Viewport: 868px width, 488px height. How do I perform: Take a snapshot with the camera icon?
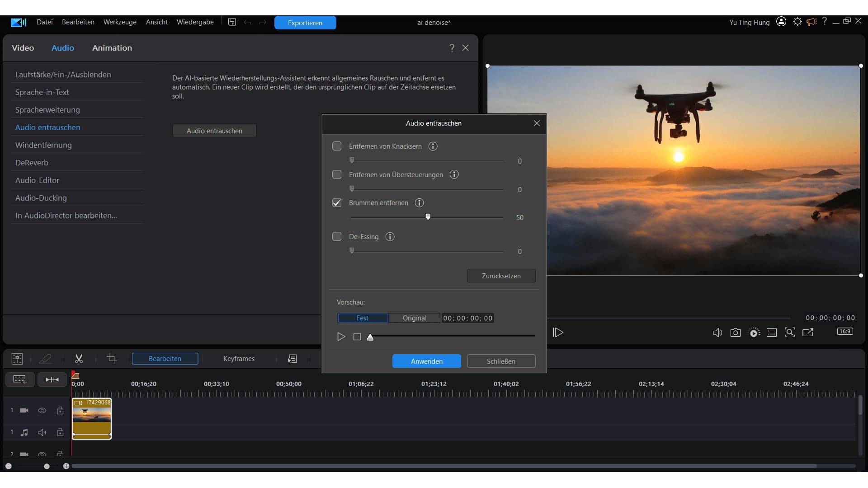point(736,333)
